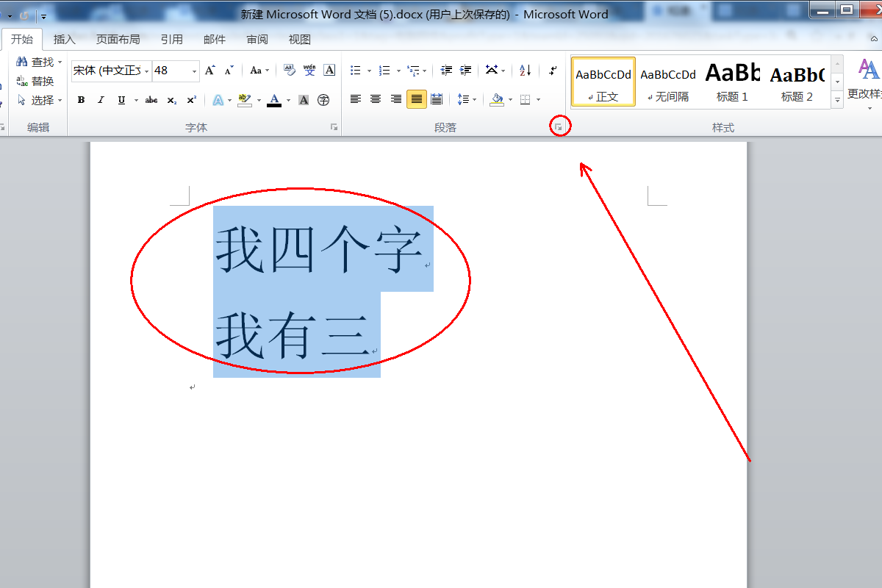This screenshot has width=882, height=588.
Task: Switch to the 视图 ribbon tab
Action: coord(300,39)
